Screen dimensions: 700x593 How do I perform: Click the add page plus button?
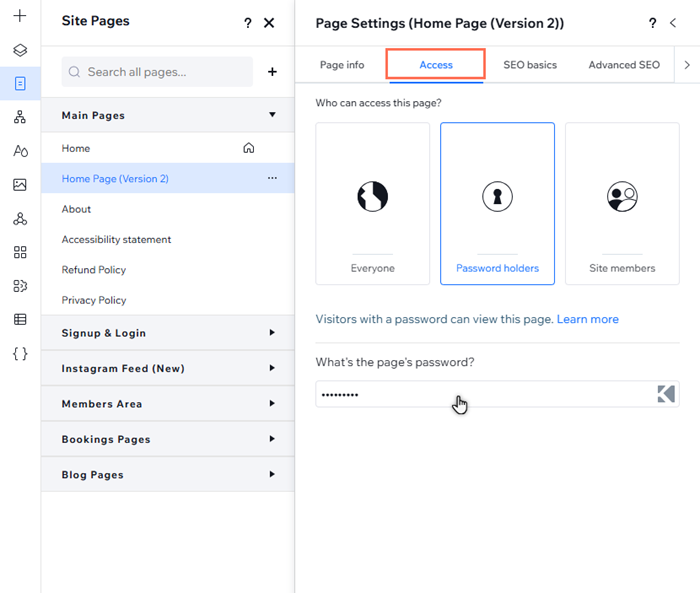[x=272, y=72]
